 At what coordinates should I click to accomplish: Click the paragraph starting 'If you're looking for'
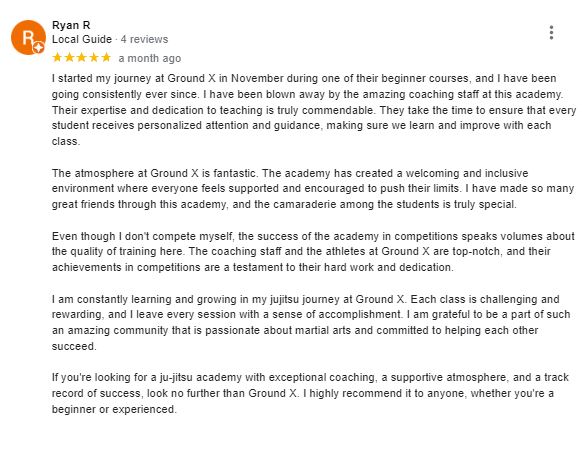[x=310, y=393]
